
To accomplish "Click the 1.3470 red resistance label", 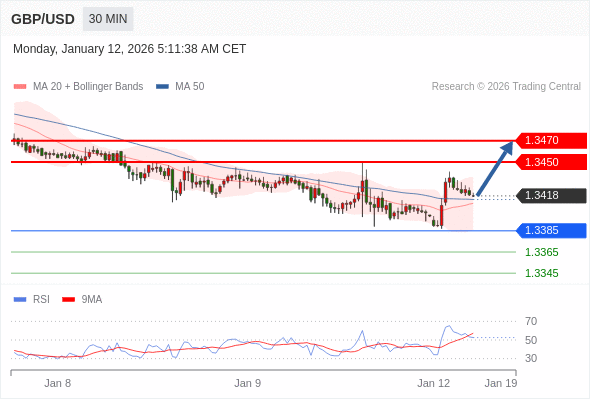I will pyautogui.click(x=551, y=141).
